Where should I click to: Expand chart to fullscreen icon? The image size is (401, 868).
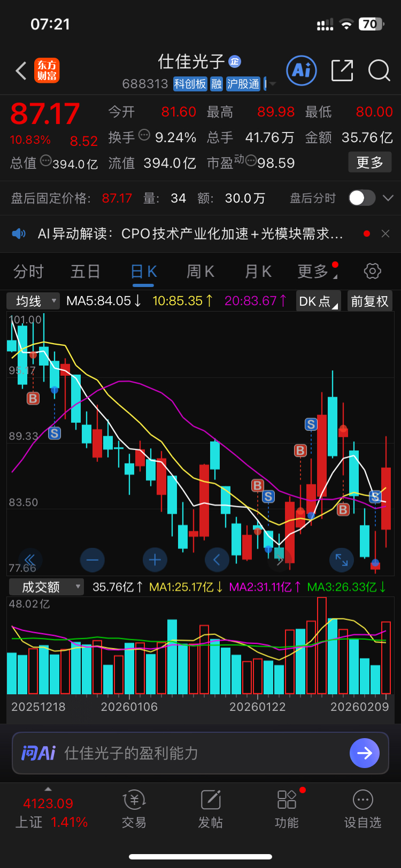coord(342,560)
